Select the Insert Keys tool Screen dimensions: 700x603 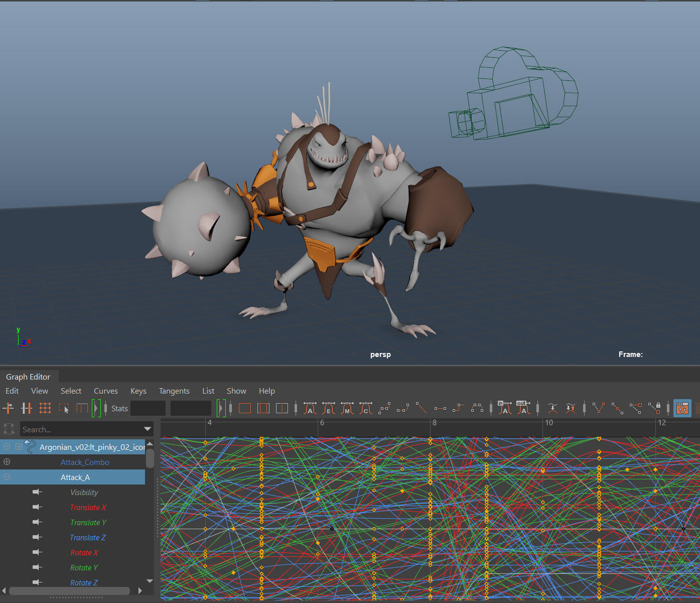click(26, 408)
